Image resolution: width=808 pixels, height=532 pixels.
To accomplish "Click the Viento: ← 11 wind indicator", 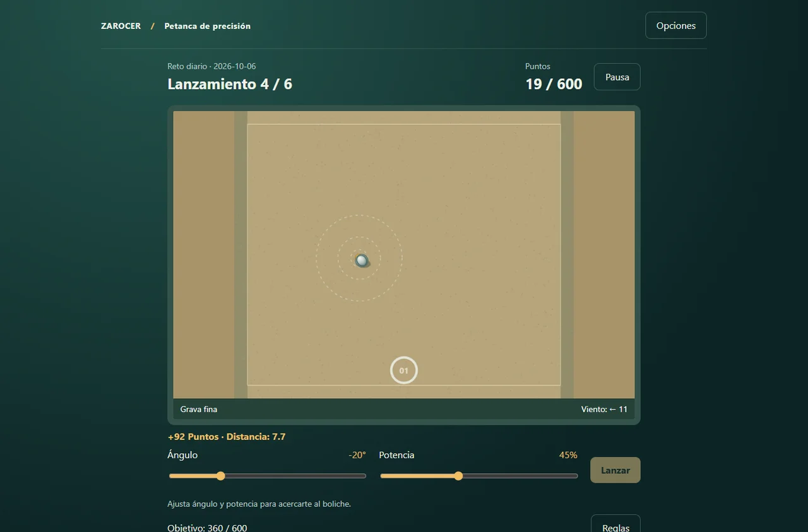I will tap(604, 409).
